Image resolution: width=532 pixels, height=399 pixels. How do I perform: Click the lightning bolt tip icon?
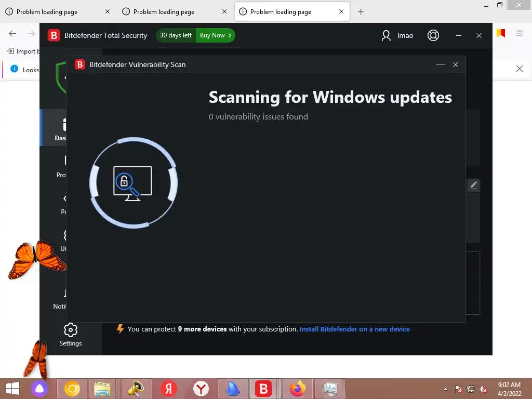[x=120, y=329]
